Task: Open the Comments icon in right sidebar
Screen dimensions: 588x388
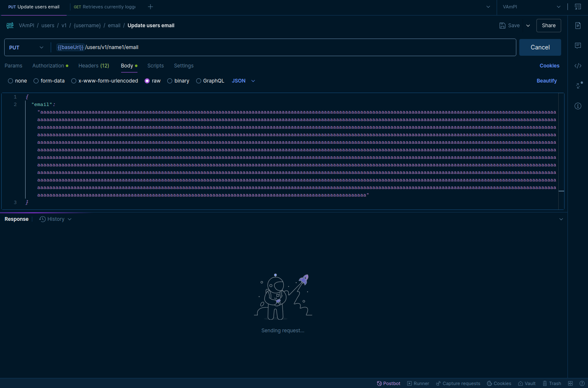Action: click(x=578, y=46)
